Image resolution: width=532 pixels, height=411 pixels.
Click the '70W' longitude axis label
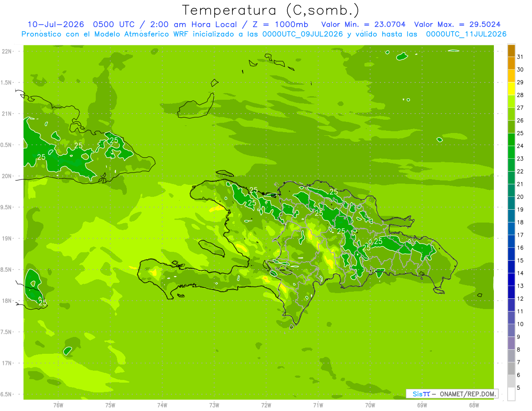pos(370,406)
